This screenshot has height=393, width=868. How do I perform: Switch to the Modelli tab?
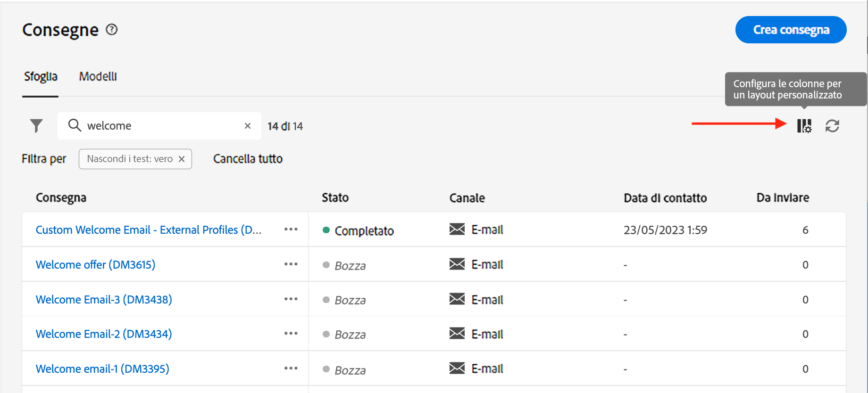point(98,76)
